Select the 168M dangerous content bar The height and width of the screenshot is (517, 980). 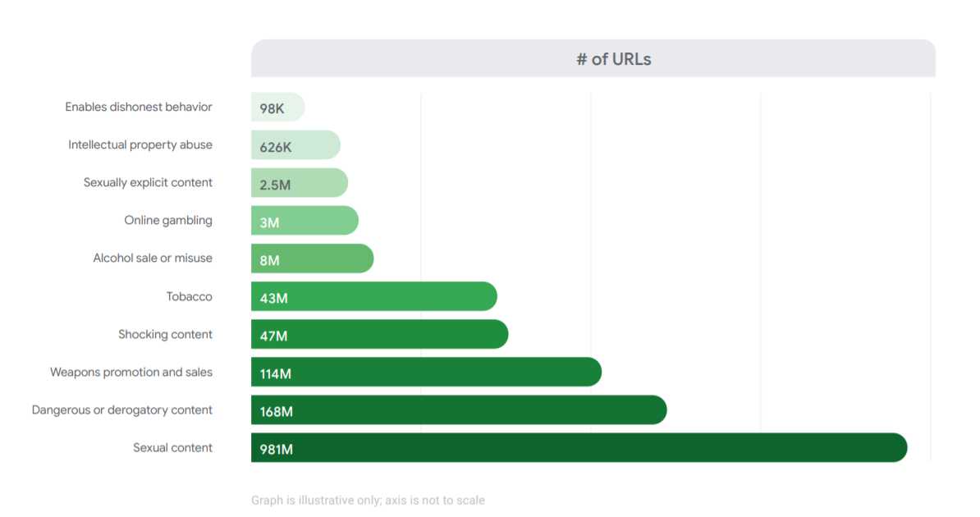click(458, 409)
